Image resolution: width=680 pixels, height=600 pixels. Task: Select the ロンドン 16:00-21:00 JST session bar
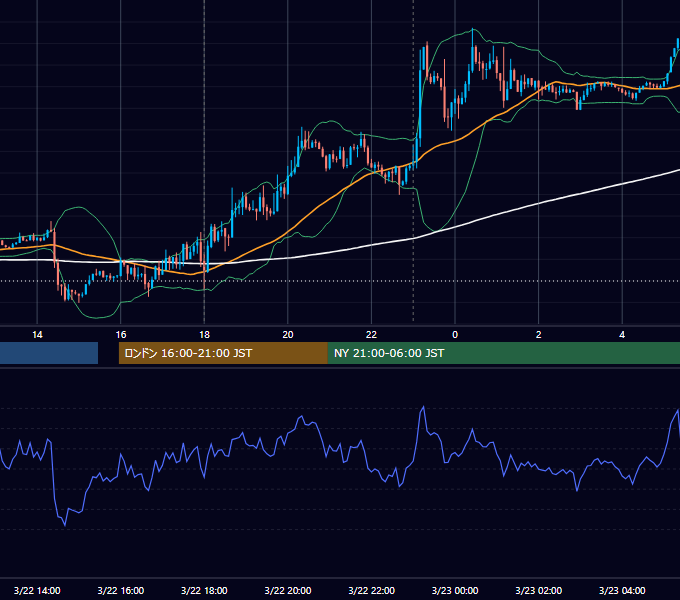pyautogui.click(x=223, y=353)
